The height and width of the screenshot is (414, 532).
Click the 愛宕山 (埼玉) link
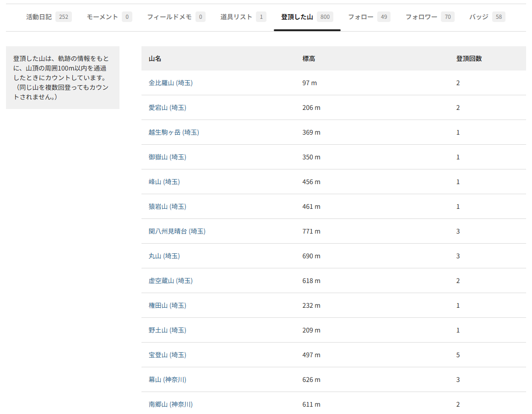pyautogui.click(x=167, y=108)
